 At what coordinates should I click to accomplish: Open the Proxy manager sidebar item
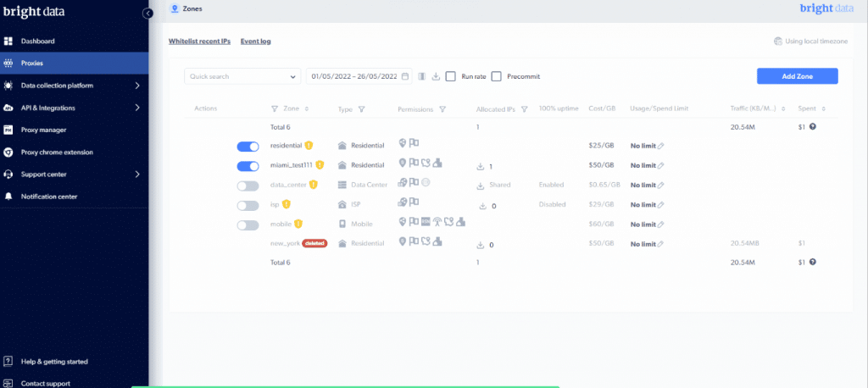(75, 130)
